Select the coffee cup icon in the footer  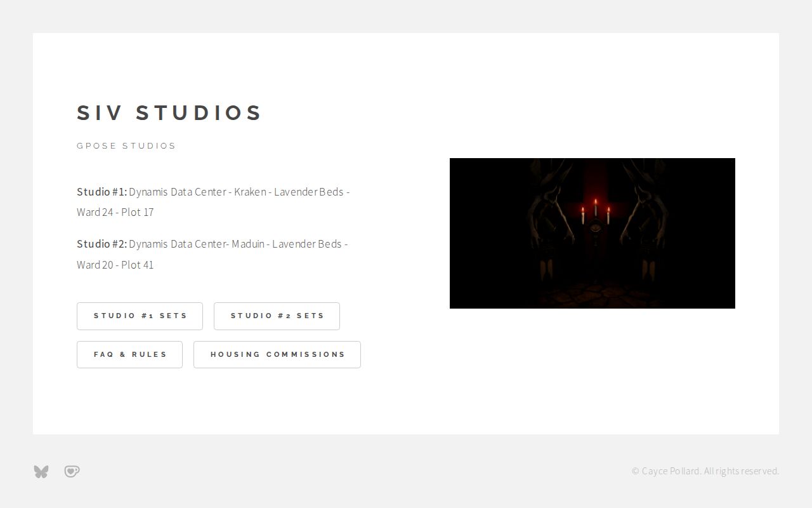(72, 471)
